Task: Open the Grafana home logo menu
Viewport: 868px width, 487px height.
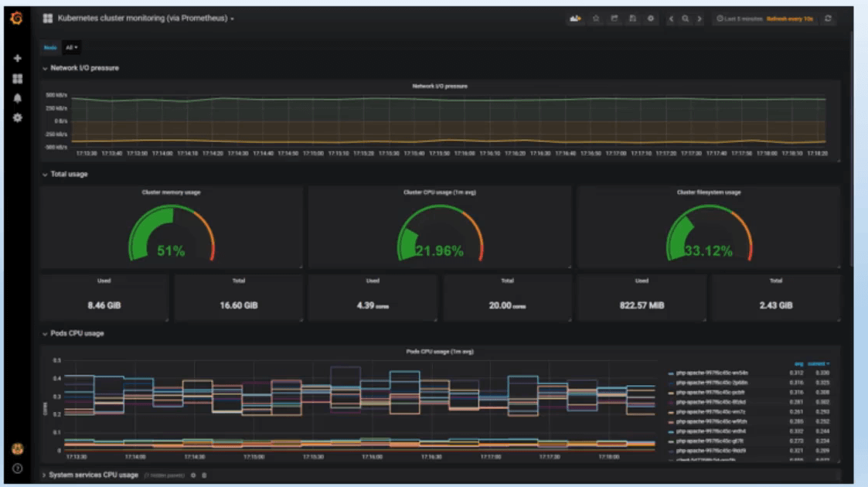Action: 16,19
